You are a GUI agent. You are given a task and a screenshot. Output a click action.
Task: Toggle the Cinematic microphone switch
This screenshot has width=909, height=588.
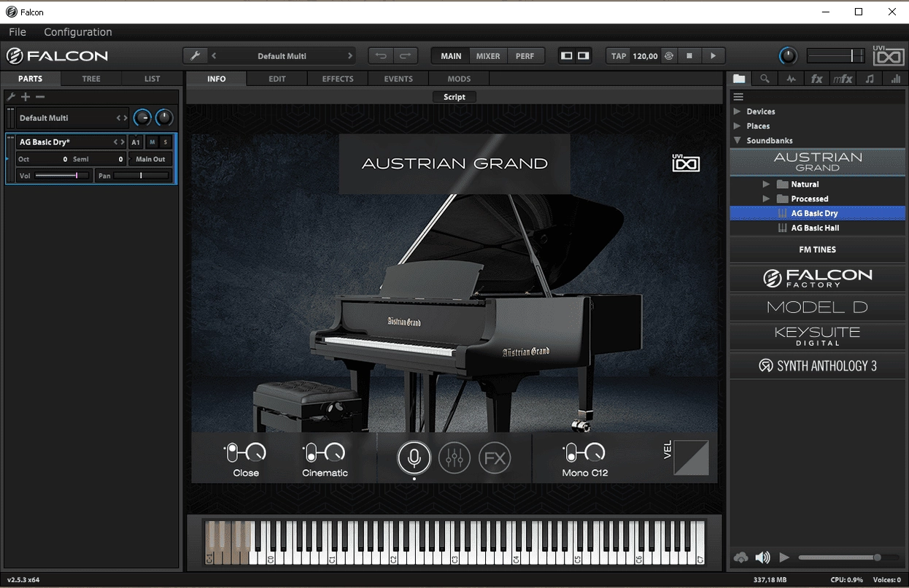click(x=311, y=453)
